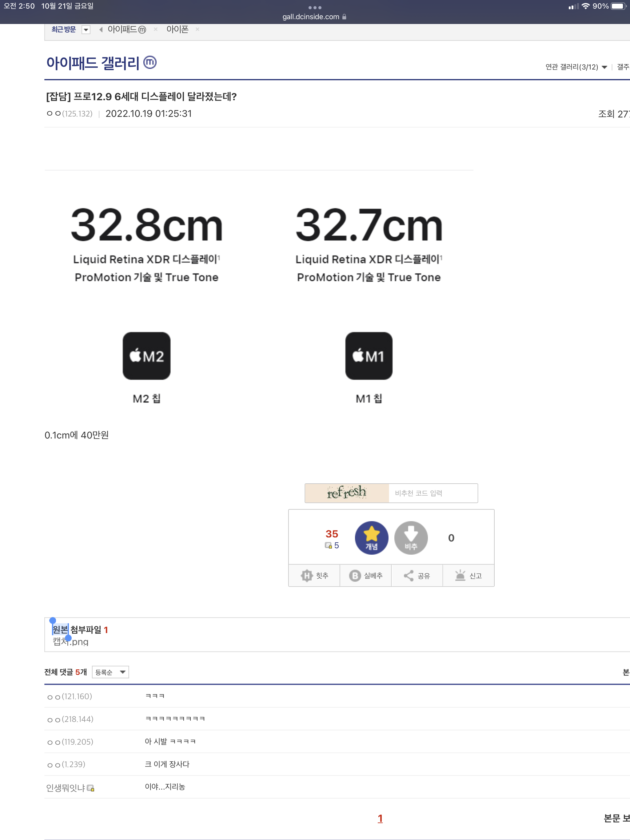The image size is (630, 840).
Task: Click the 비추 downvote arrow button
Action: pyautogui.click(x=411, y=537)
